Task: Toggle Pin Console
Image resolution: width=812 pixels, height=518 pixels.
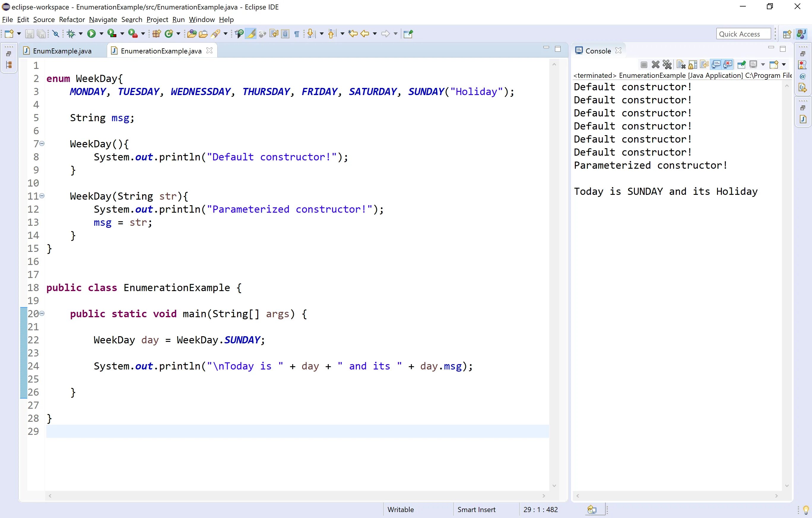Action: tap(742, 64)
